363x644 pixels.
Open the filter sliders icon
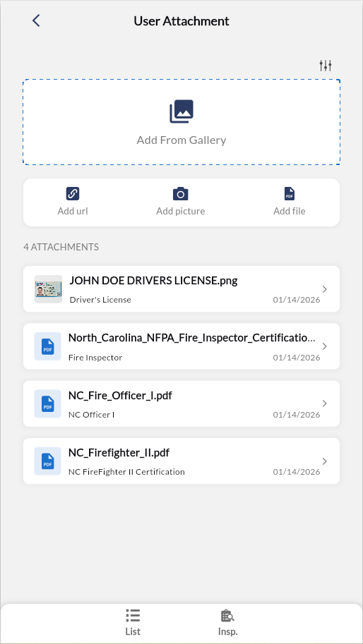point(326,66)
